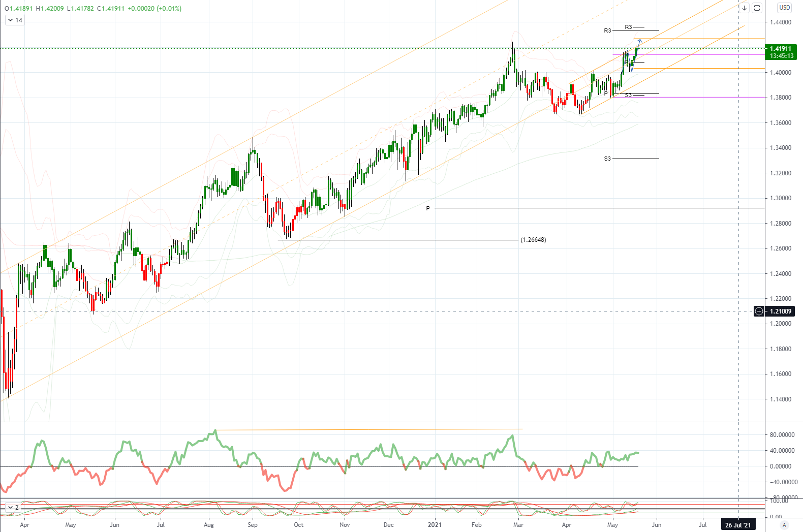Select the orange trend line above the oscillator
The height and width of the screenshot is (532, 803).
368,429
